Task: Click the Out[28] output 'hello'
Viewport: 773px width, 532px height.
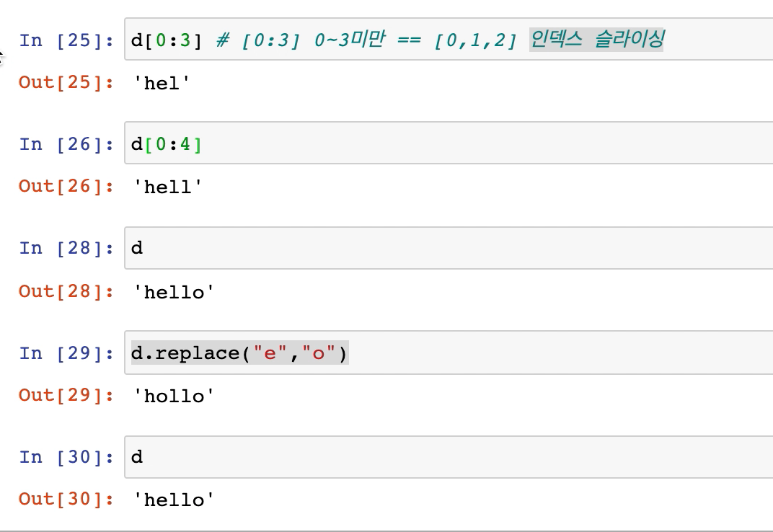Action: coord(174,292)
